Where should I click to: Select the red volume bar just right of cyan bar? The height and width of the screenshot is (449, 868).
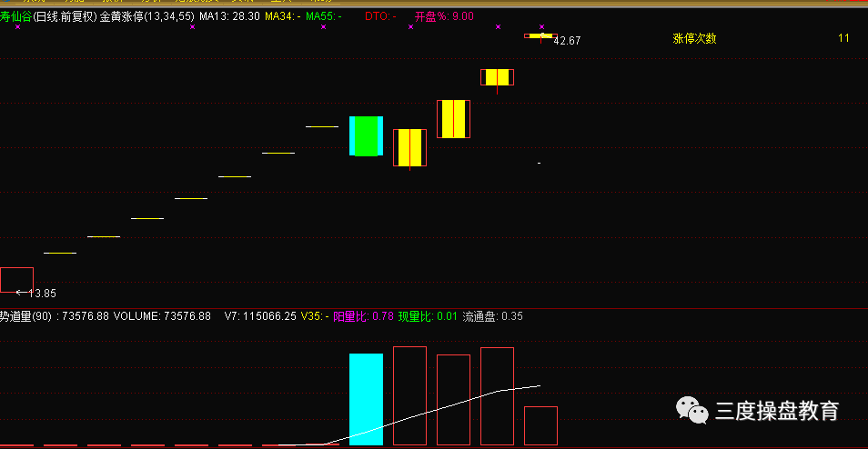409,396
